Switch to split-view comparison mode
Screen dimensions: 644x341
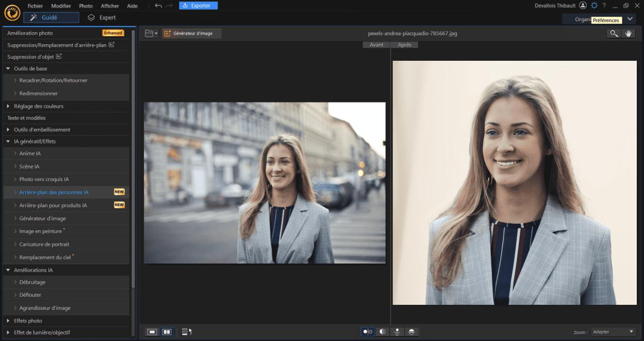point(382,332)
